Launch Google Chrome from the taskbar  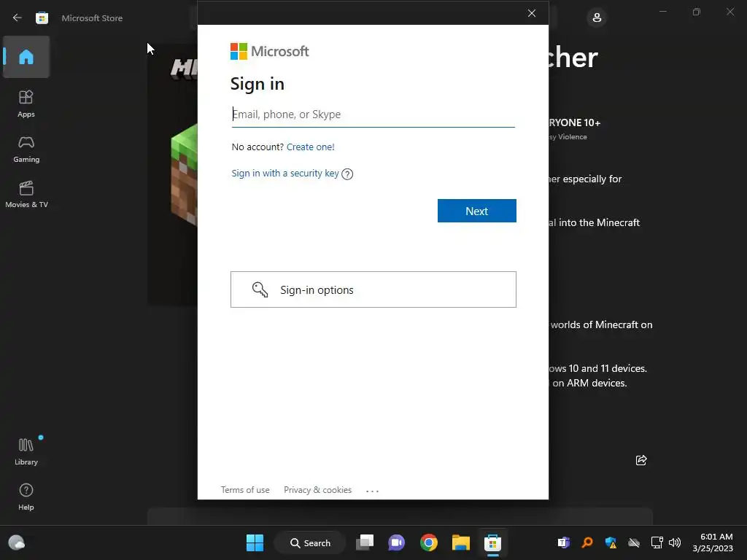click(429, 542)
